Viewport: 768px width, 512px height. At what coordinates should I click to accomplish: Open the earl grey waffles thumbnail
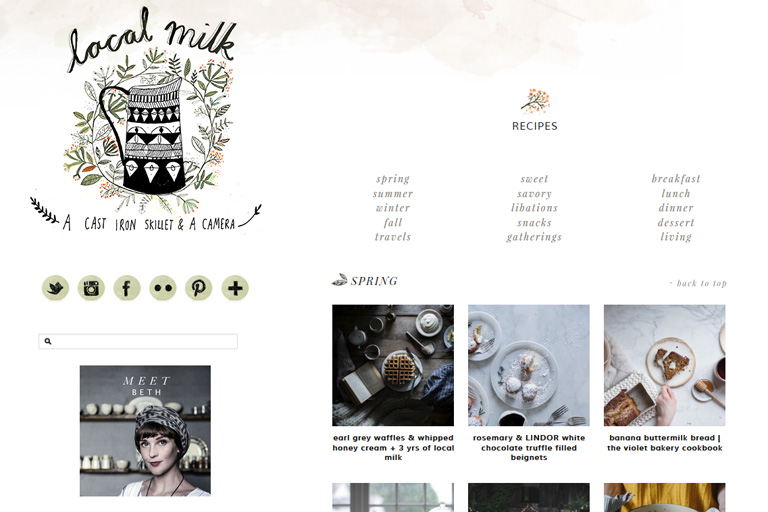pos(393,365)
